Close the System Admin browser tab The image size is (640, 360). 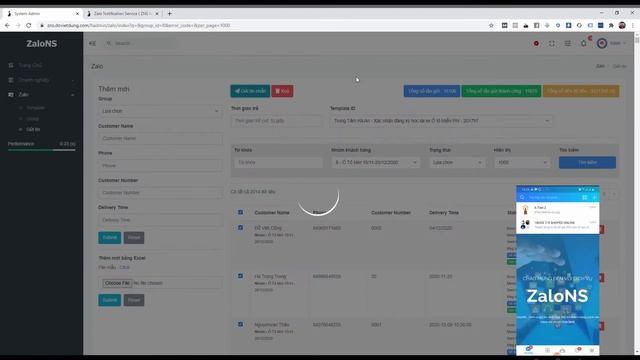77,13
